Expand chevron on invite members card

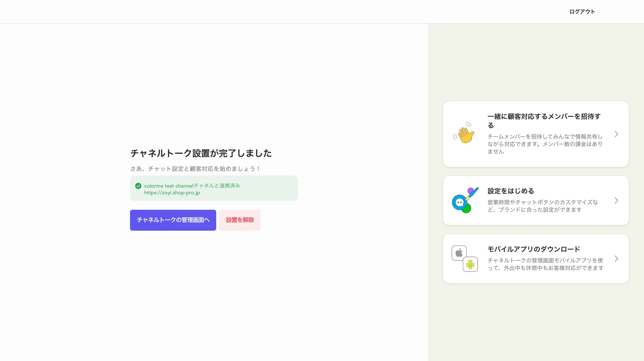coord(616,134)
